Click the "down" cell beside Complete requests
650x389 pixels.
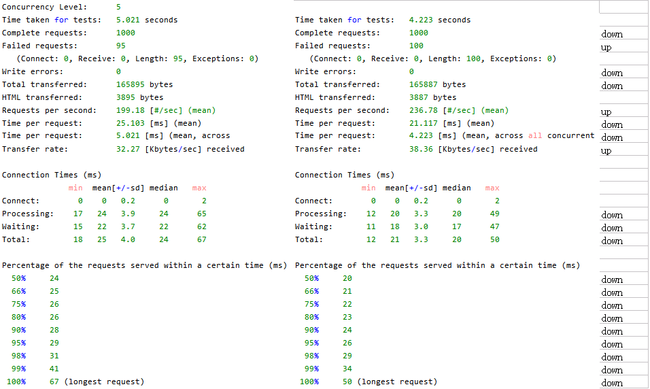coord(624,33)
